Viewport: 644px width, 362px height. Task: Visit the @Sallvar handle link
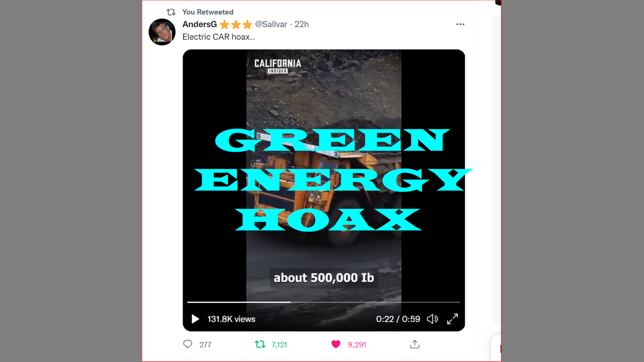click(x=272, y=24)
